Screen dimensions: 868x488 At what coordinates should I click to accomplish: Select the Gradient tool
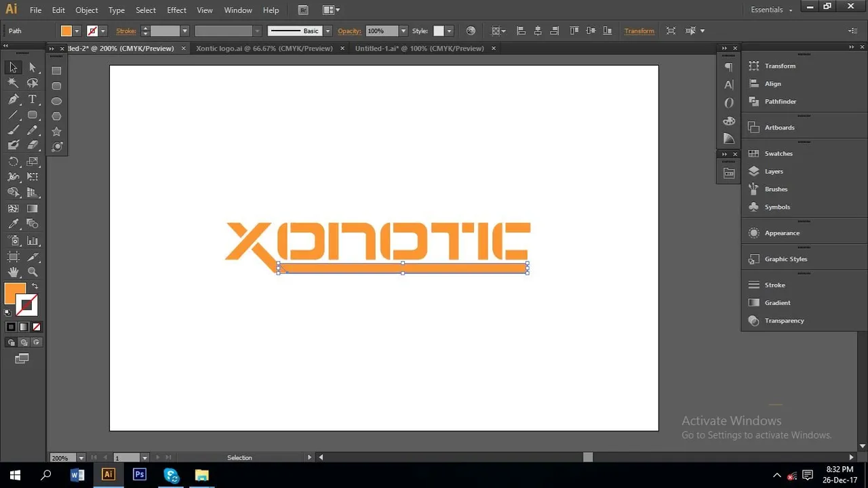pyautogui.click(x=32, y=209)
